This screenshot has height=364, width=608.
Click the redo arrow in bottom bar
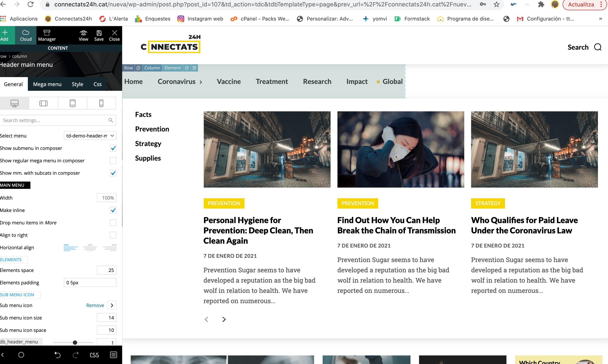coord(76,355)
